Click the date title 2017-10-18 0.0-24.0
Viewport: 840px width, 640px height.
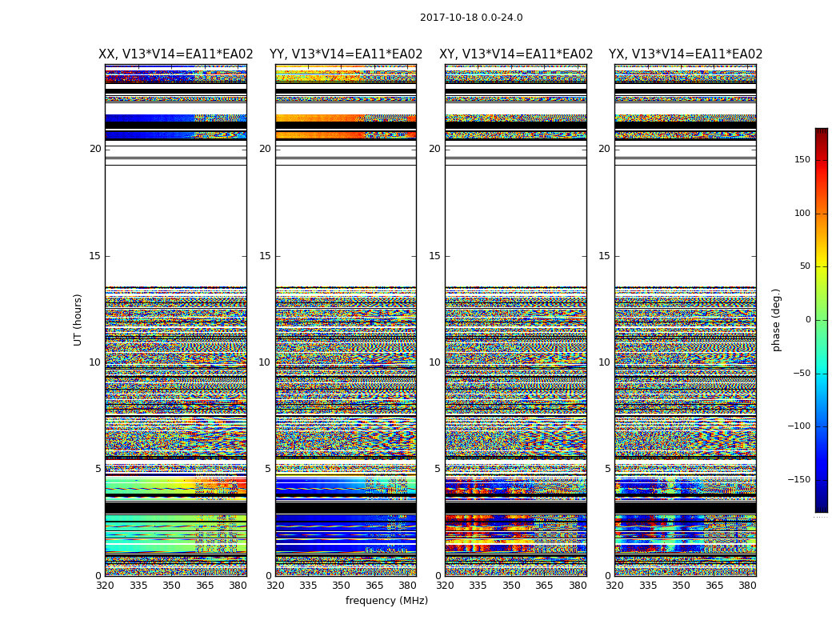(471, 18)
